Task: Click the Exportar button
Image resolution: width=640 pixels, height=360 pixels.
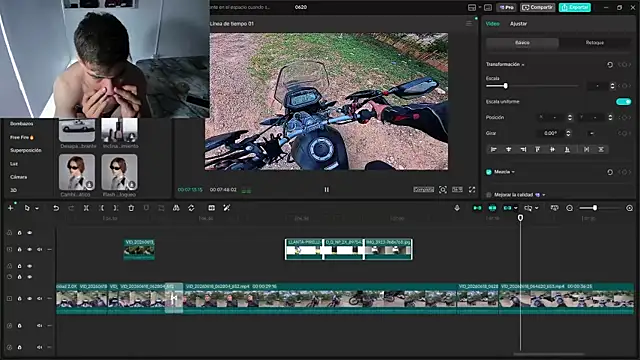Action: [575, 7]
